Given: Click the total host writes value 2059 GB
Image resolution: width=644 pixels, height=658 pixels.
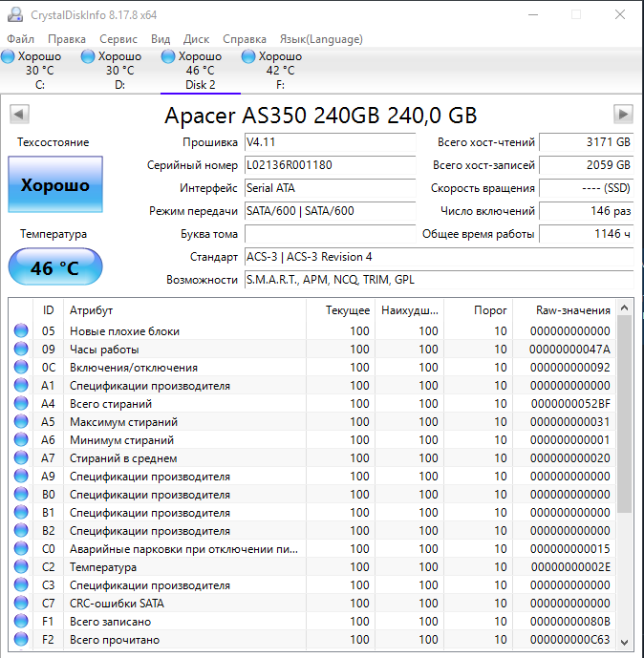Looking at the screenshot, I should tap(586, 165).
